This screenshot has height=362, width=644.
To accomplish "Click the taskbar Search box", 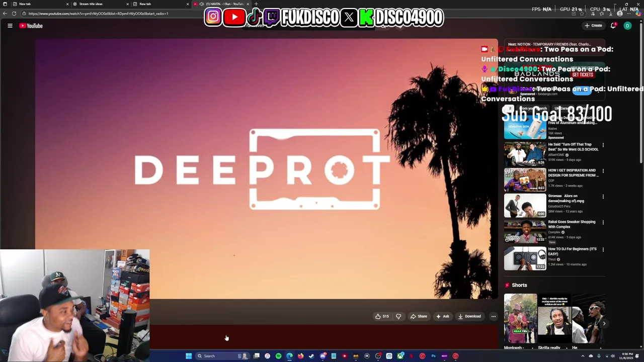I will [x=222, y=356].
